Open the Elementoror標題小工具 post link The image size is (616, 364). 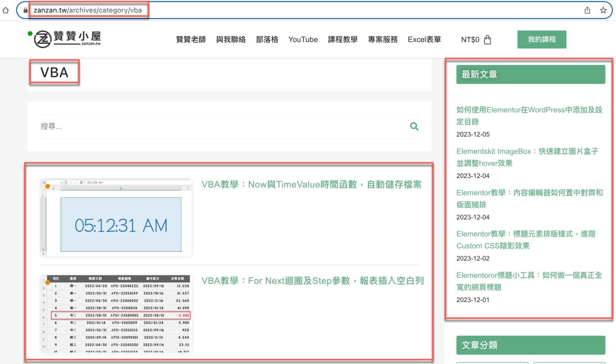click(x=529, y=281)
